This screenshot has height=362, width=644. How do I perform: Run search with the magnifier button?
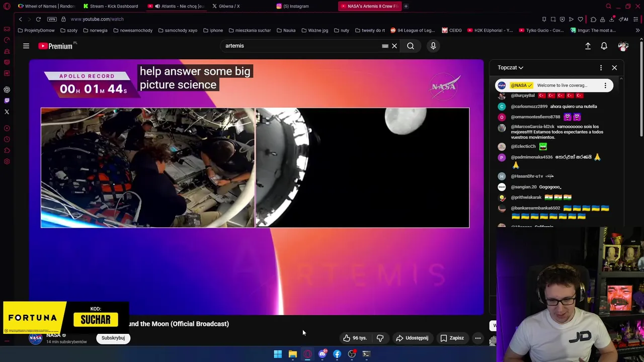click(411, 46)
